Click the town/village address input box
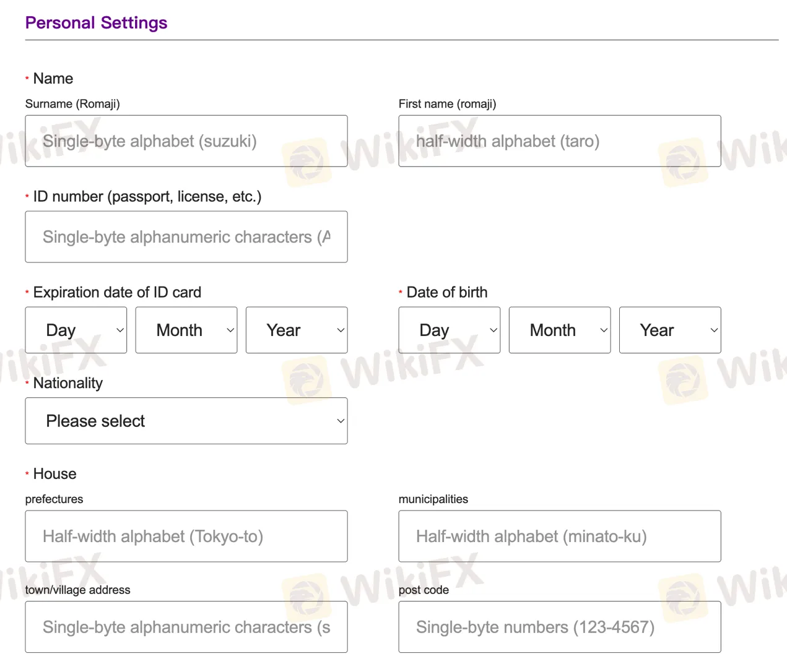This screenshot has width=787, height=672. [186, 627]
